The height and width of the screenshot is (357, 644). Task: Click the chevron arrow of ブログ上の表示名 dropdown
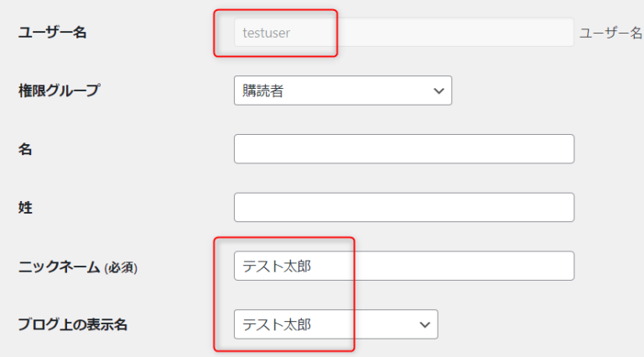(x=424, y=324)
